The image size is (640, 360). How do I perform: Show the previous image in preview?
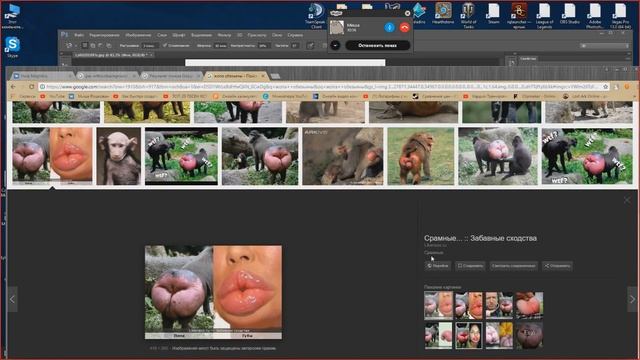coord(12,299)
